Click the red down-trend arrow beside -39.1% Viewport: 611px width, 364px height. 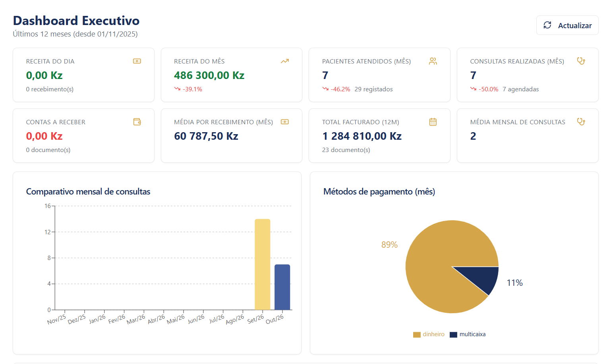click(177, 89)
